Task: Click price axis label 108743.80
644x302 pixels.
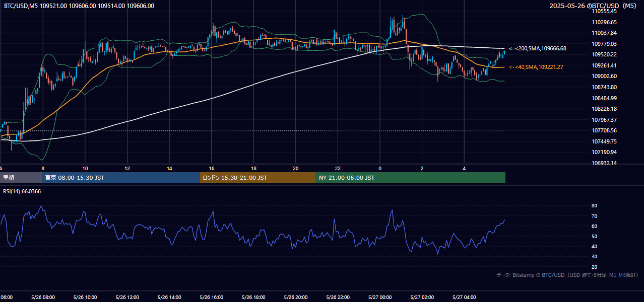Action: pyautogui.click(x=604, y=87)
